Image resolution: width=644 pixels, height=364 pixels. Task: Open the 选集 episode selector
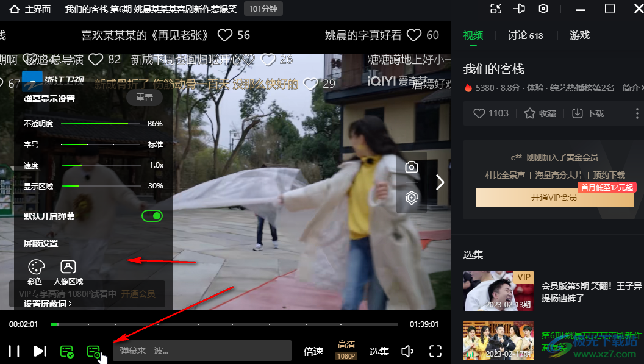point(379,351)
